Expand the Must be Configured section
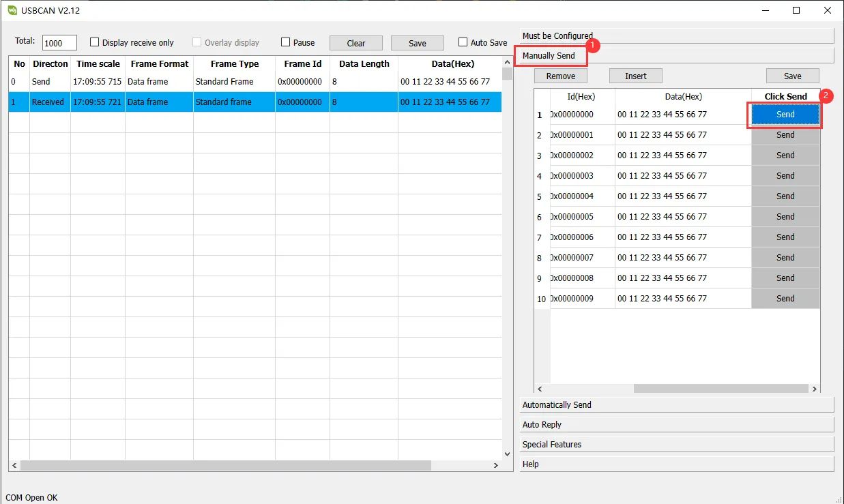The height and width of the screenshot is (504, 844). pos(675,35)
